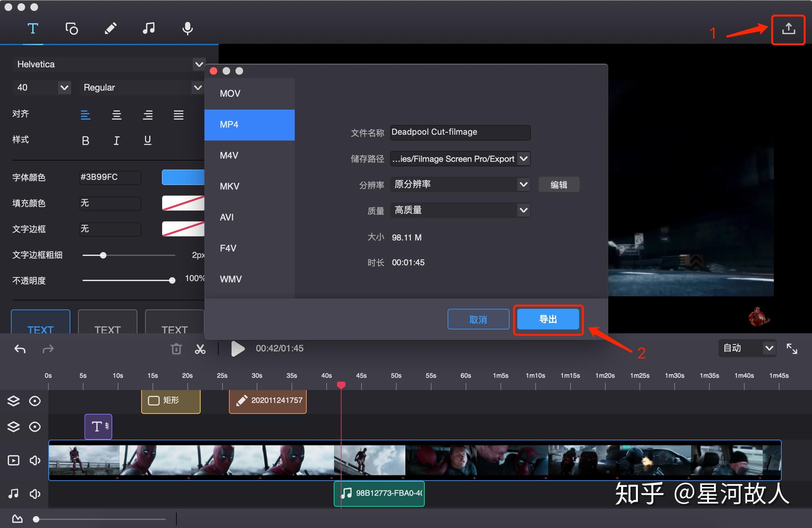The width and height of the screenshot is (812, 528).
Task: Click the 编辑 edit resolution button
Action: coord(559,184)
